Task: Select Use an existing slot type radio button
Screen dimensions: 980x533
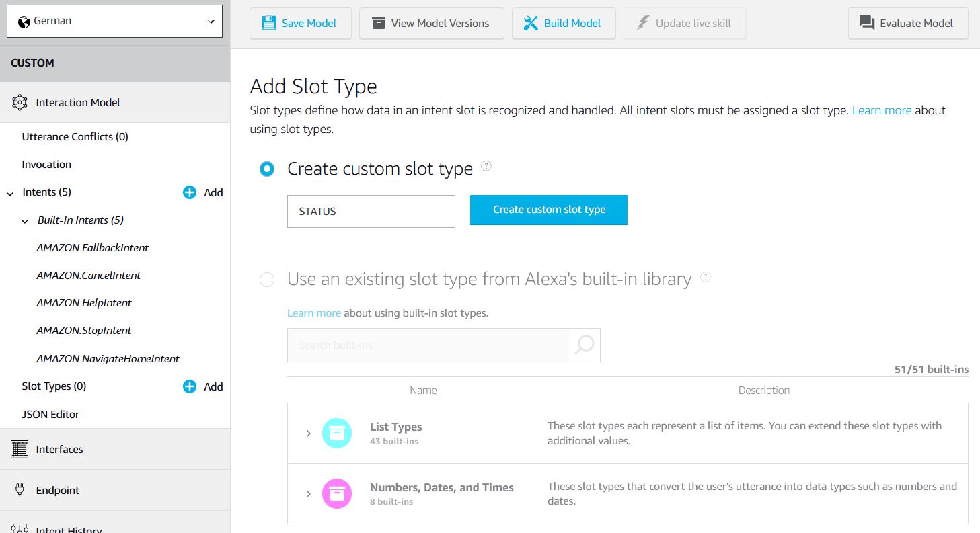Action: pos(267,280)
